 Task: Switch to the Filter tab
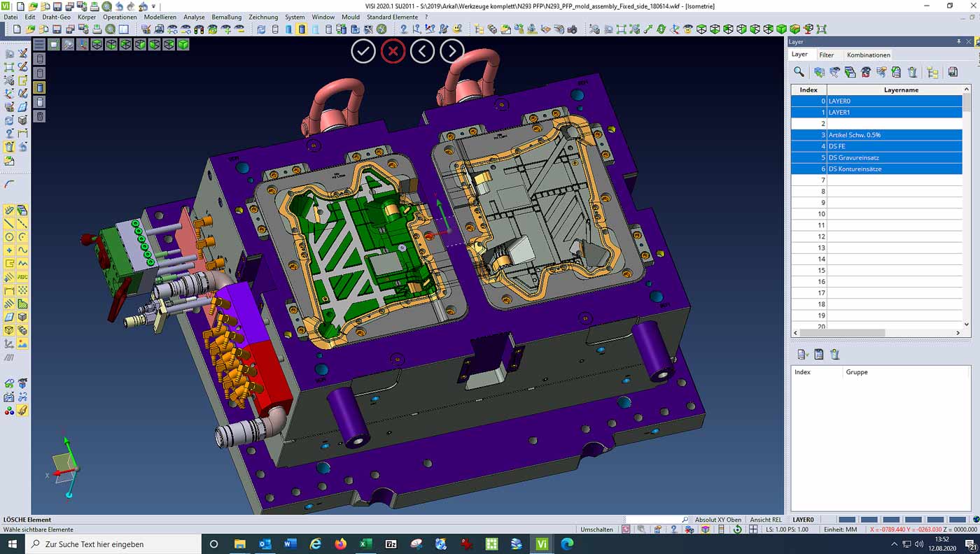826,55
